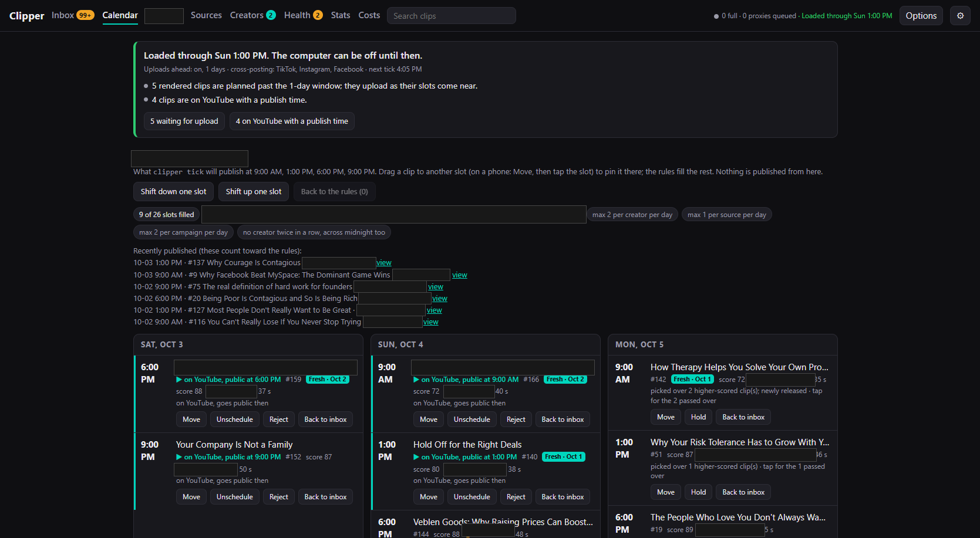Reject Hold Off for the Right Deals

coord(516,497)
